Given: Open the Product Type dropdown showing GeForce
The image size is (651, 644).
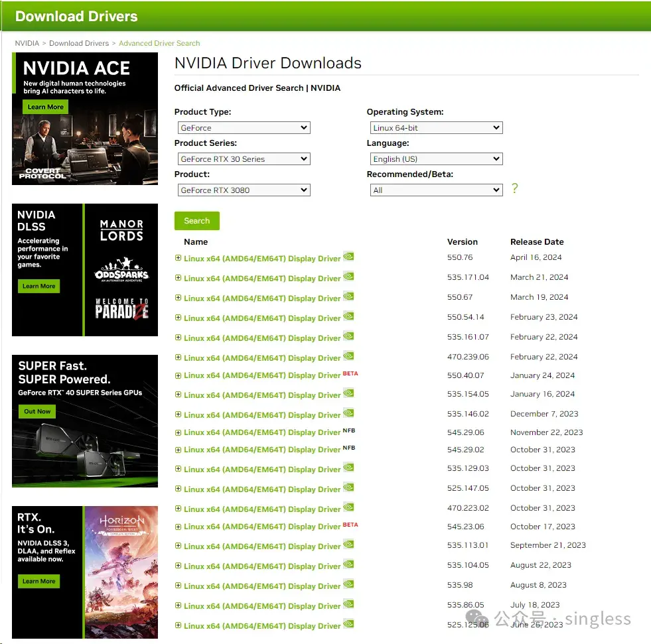Looking at the screenshot, I should pyautogui.click(x=244, y=128).
